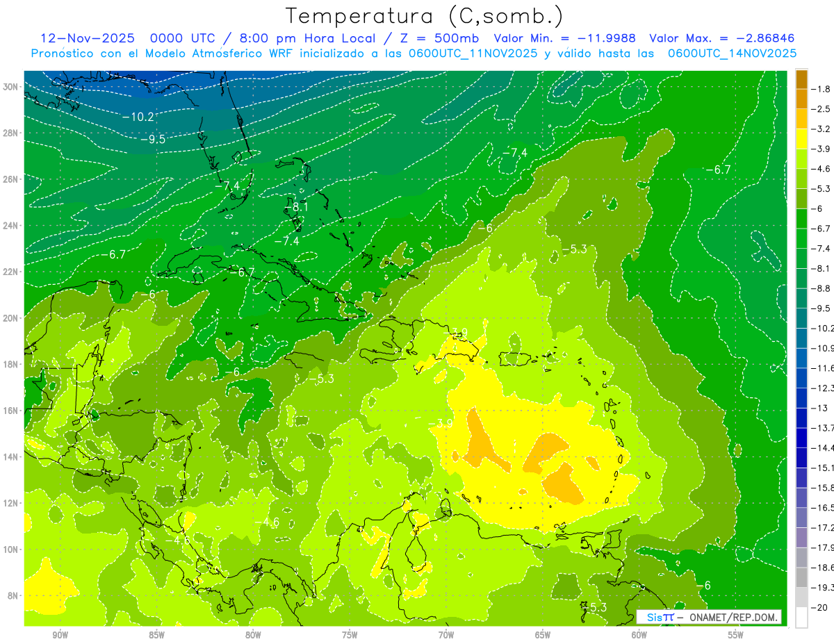This screenshot has height=644, width=834.
Task: Click the chart title 'Temperatura (C,somb.)'
Action: (425, 16)
